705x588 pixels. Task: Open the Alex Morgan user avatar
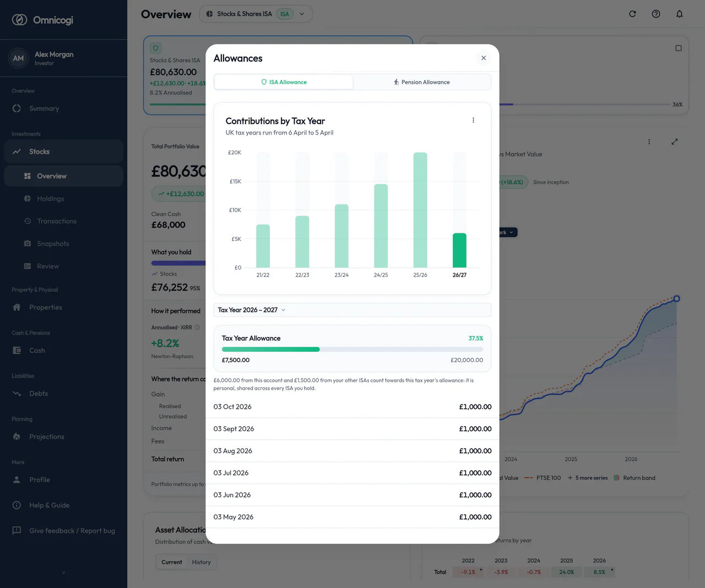tap(18, 58)
